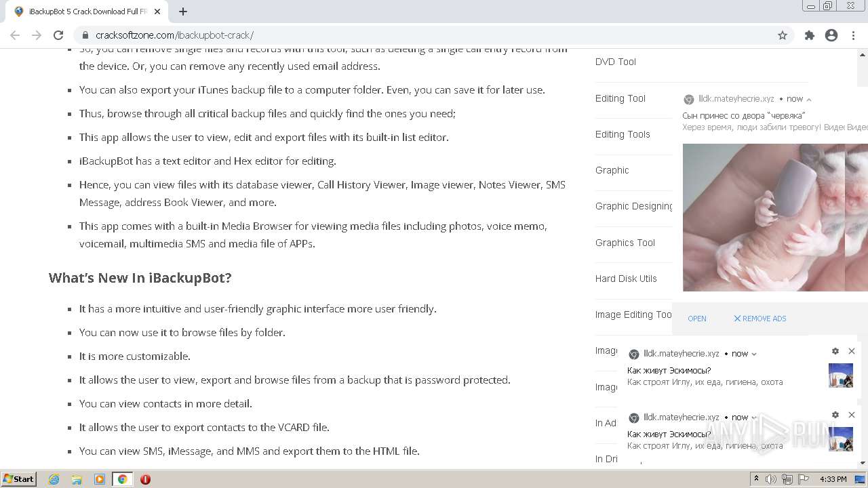Open the Graphics Tool category
Screen dimensions: 868x488
click(625, 243)
